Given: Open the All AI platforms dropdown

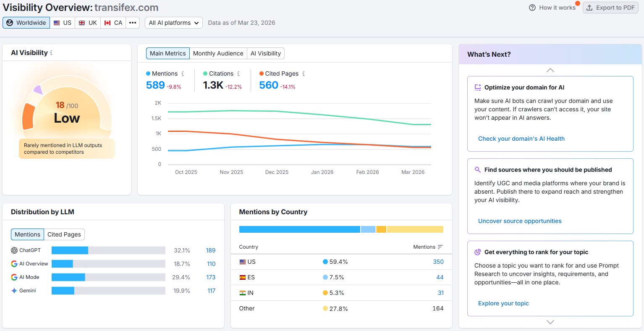Looking at the screenshot, I should (x=174, y=23).
